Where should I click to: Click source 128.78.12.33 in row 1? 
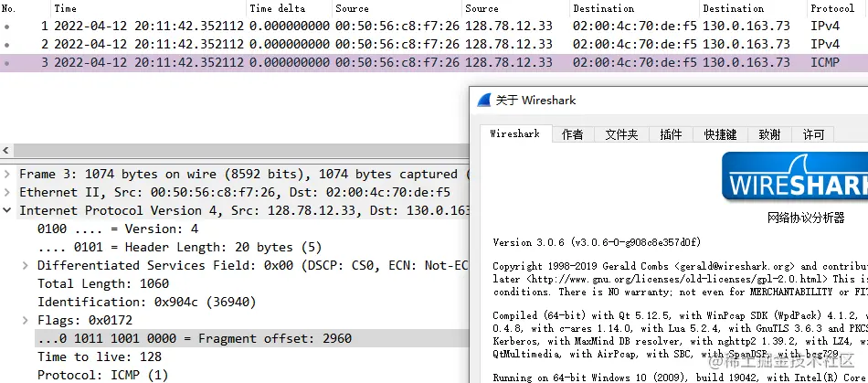click(x=509, y=26)
